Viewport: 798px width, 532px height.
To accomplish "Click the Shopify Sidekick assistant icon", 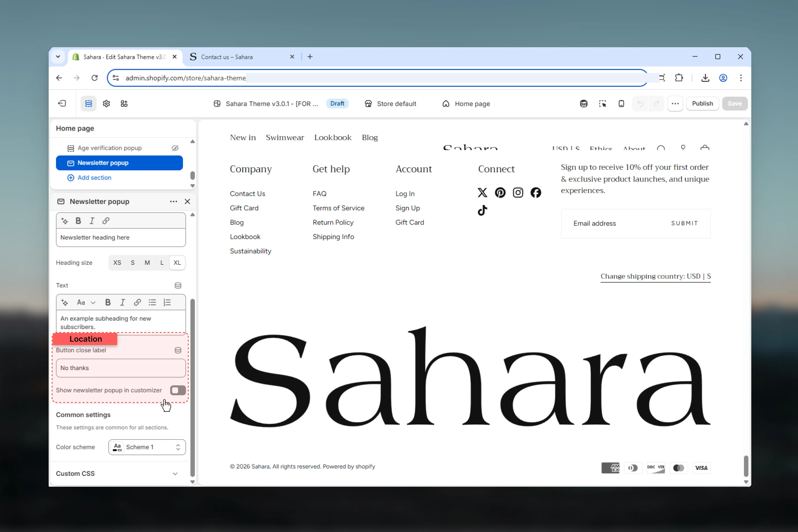I will [x=583, y=103].
